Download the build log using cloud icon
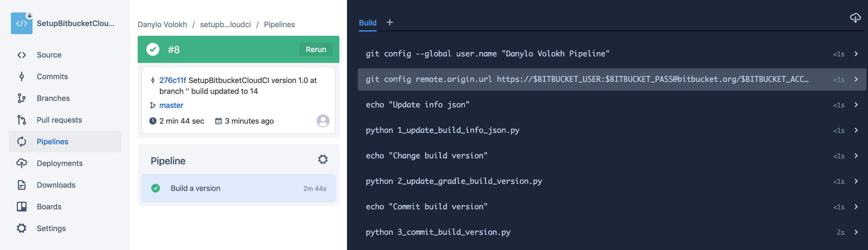The image size is (868, 250). (x=855, y=18)
